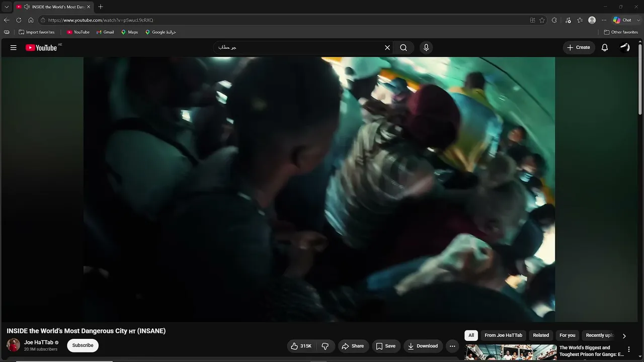Click the video player to pause
The width and height of the screenshot is (644, 362).
pos(319,189)
